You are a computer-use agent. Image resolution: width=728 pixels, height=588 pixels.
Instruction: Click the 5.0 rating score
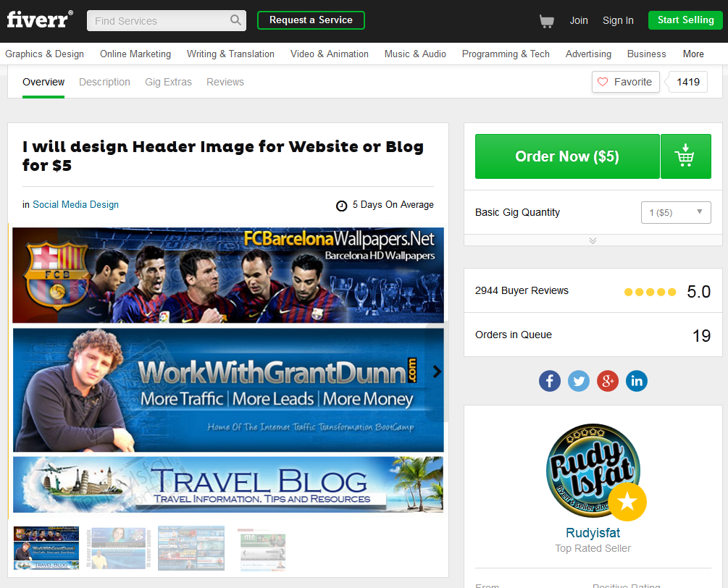tap(699, 291)
